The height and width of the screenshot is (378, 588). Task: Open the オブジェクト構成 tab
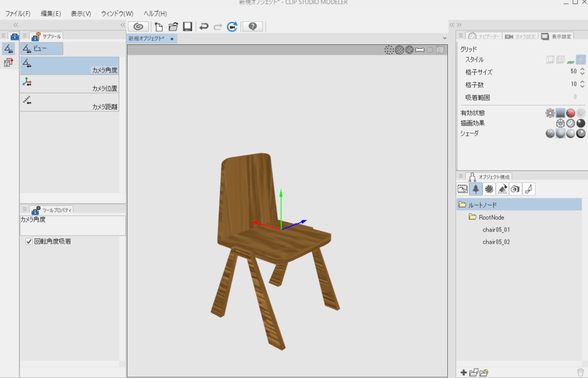point(489,176)
